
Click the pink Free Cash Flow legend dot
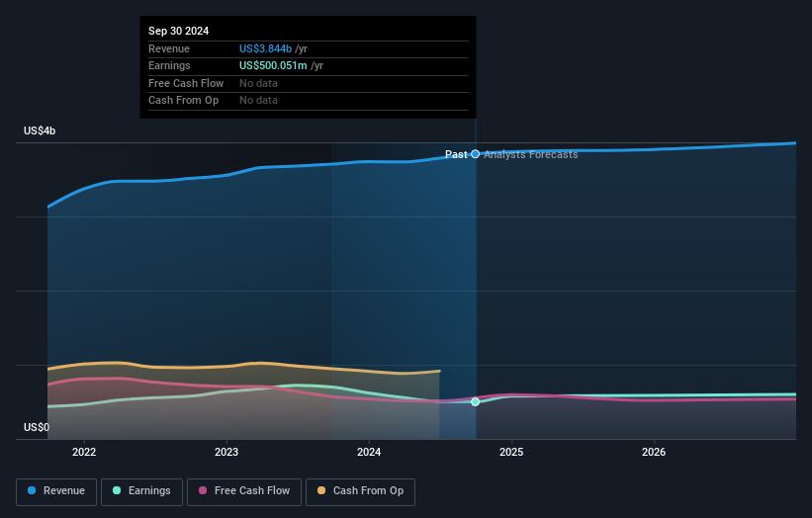point(203,490)
